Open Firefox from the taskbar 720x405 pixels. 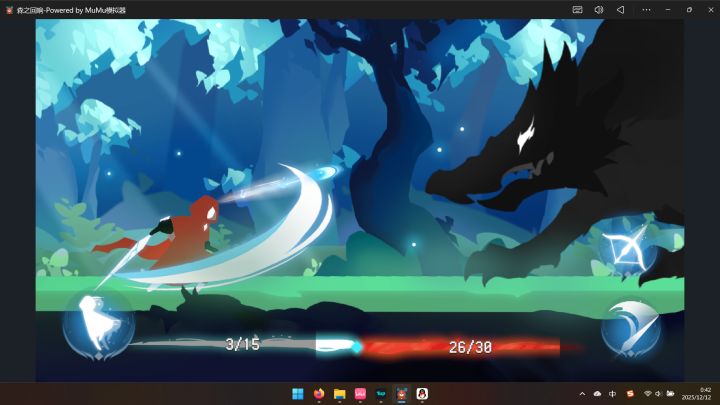point(319,394)
